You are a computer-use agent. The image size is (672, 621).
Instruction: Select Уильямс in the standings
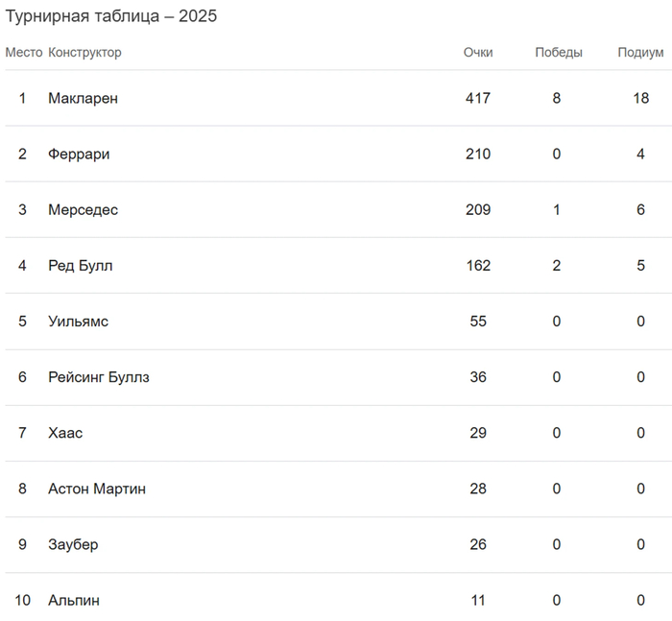[78, 321]
